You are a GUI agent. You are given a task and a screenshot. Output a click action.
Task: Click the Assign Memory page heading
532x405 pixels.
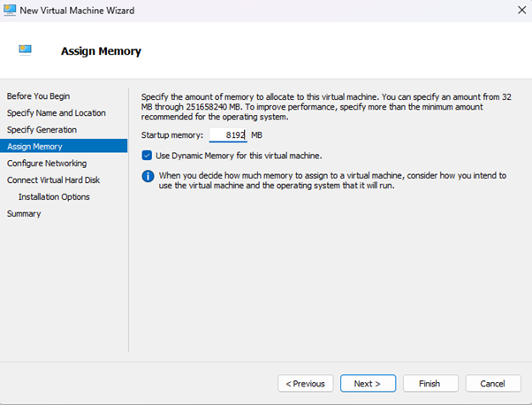[x=101, y=51]
